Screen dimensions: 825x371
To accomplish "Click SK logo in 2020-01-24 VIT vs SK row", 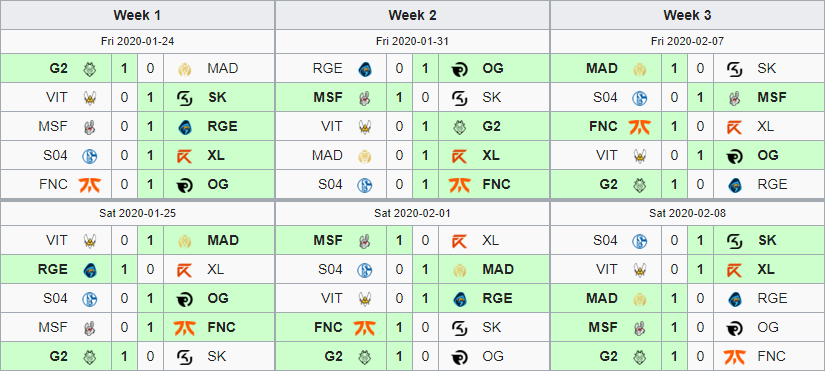I will coord(184,97).
